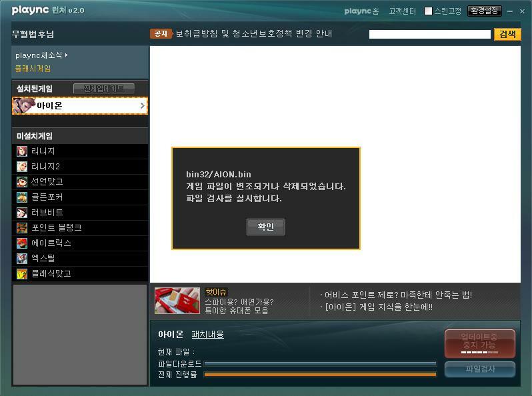Screen dimensions: 532x396
Task: Click the 전체 진행률 progress bar
Action: click(320, 375)
